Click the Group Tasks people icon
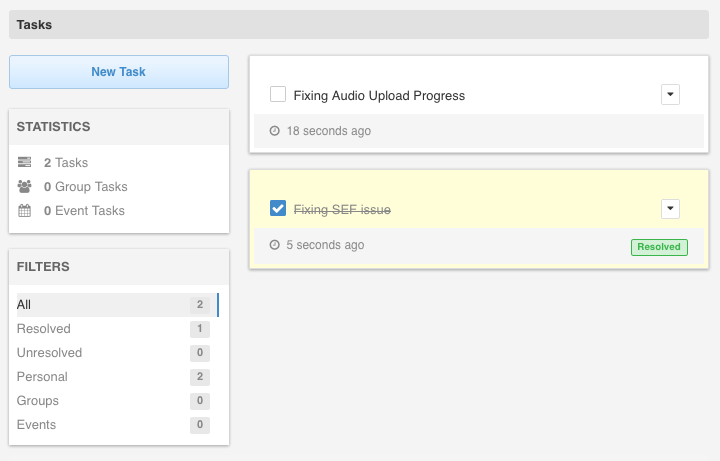 pyautogui.click(x=25, y=186)
